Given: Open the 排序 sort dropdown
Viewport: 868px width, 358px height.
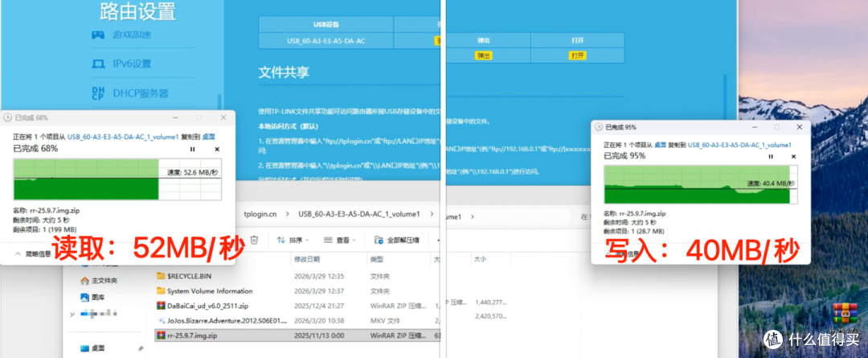Looking at the screenshot, I should point(293,240).
